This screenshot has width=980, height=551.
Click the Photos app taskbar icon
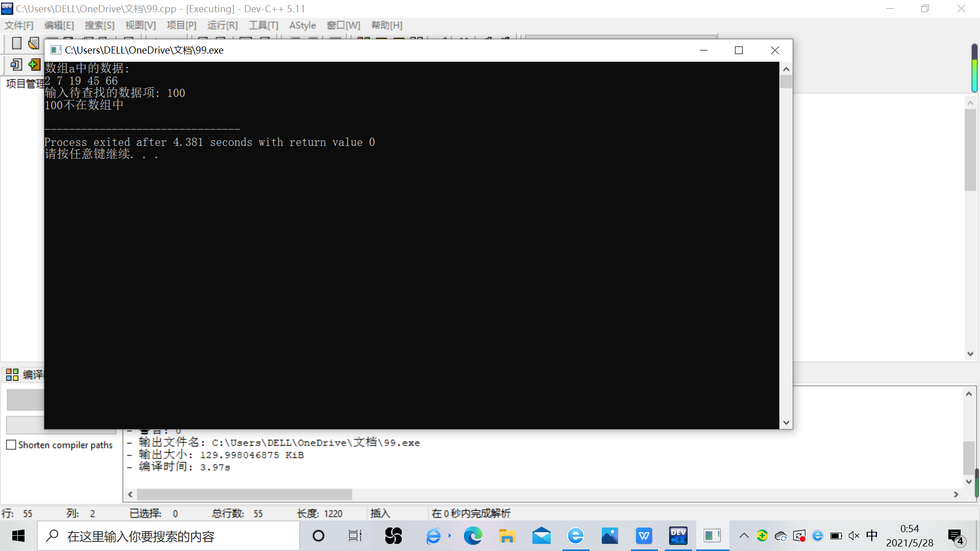pyautogui.click(x=609, y=536)
